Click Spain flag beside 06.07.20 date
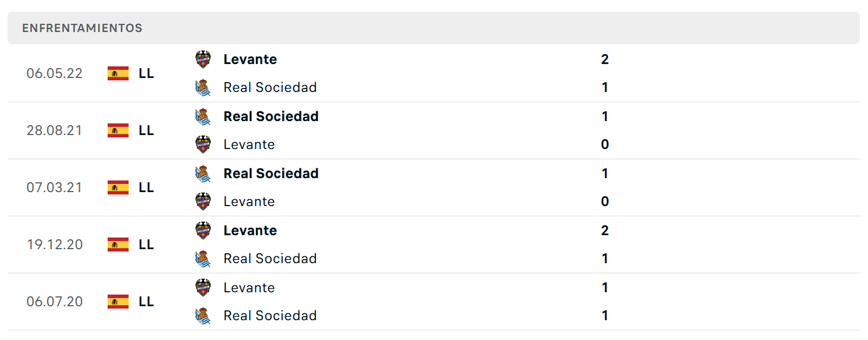The width and height of the screenshot is (868, 340). (118, 302)
